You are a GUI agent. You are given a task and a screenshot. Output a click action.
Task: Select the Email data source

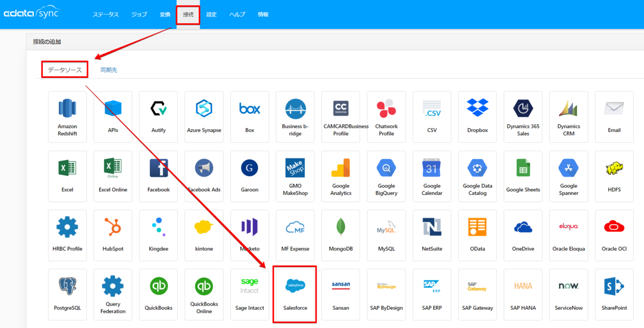615,117
